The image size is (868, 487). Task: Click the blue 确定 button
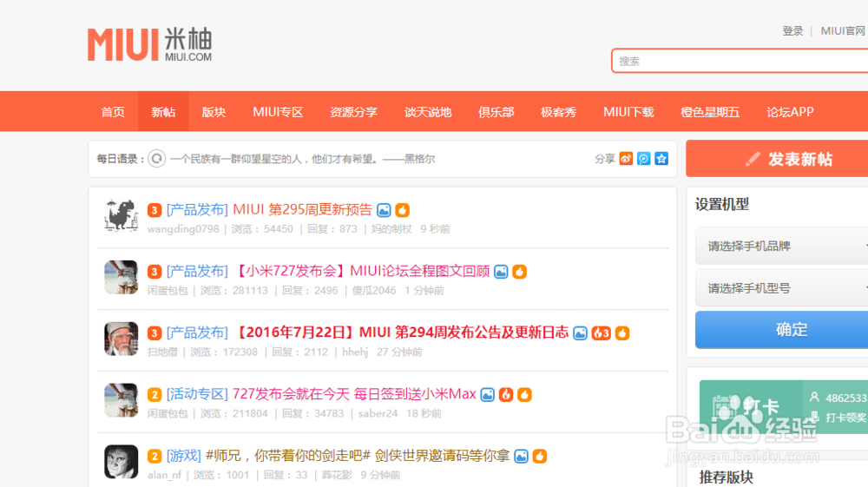click(782, 330)
